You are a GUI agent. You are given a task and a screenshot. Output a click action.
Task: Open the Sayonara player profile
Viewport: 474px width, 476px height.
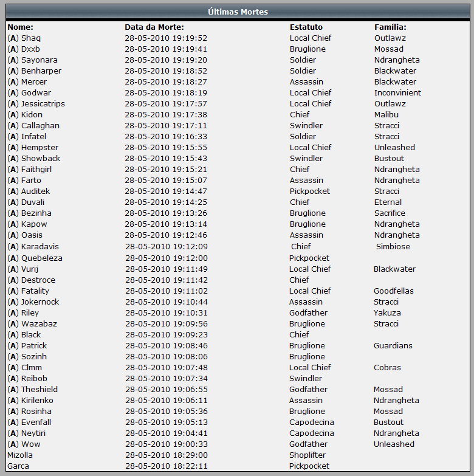(x=39, y=60)
